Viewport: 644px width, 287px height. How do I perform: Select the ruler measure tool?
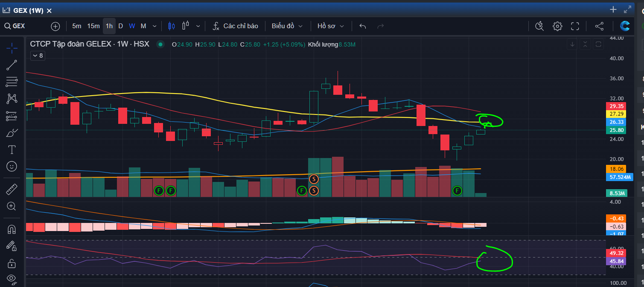click(x=12, y=189)
